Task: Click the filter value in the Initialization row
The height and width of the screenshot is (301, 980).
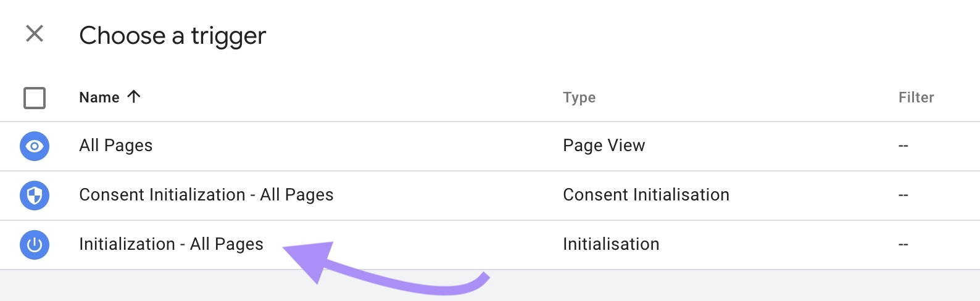Action: [x=903, y=245]
